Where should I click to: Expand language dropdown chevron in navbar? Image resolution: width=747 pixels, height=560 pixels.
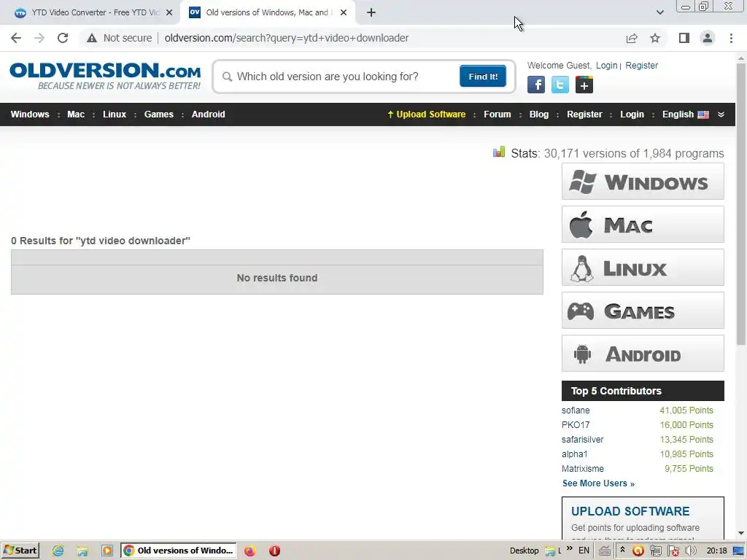[x=721, y=114]
